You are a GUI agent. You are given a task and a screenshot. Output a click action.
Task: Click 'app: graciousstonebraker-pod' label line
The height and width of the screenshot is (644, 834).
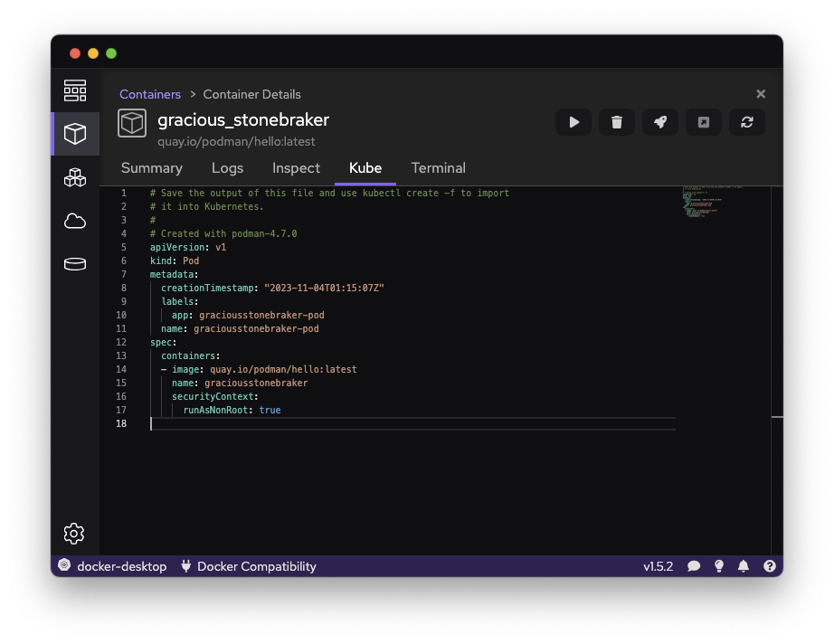(x=248, y=315)
